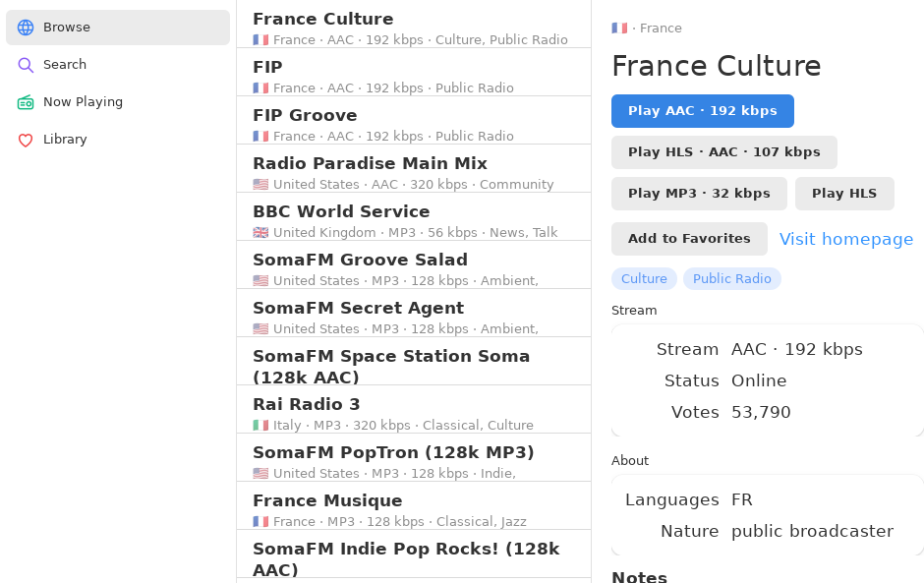
Task: Click US flag in SomaFM Secret Agent row
Action: (260, 329)
